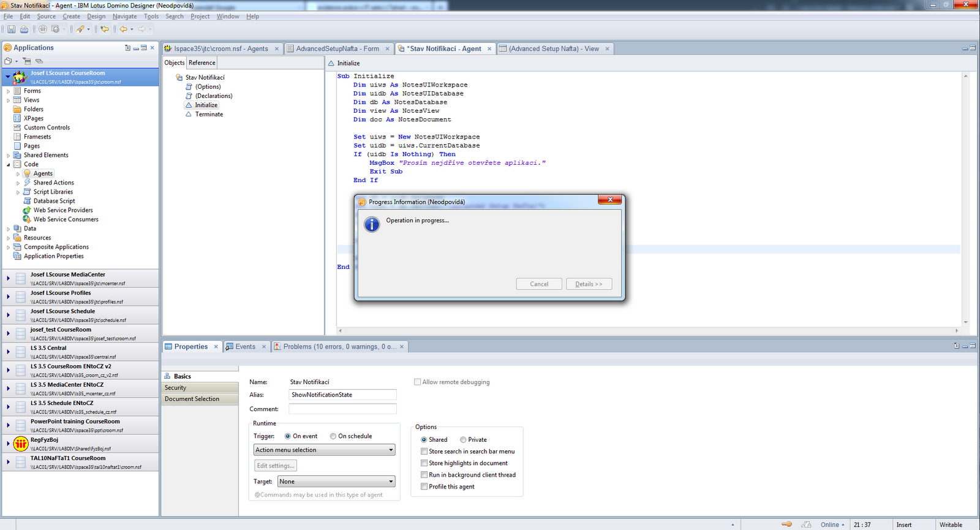Viewport: 980px width, 530px height.
Task: Click the yellow Back navigation arrow
Action: (x=123, y=29)
